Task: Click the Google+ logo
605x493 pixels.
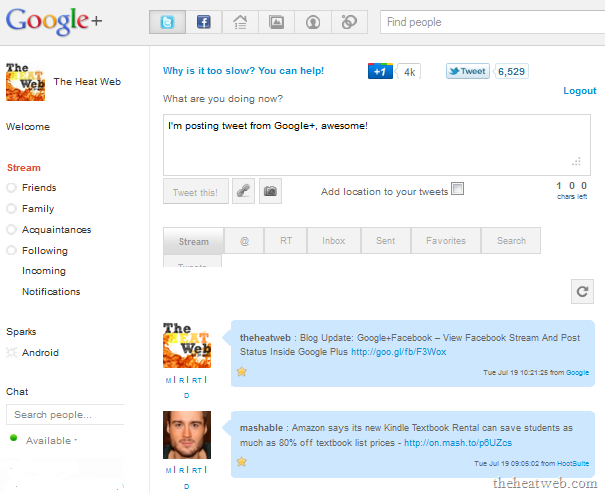Action: tap(54, 21)
